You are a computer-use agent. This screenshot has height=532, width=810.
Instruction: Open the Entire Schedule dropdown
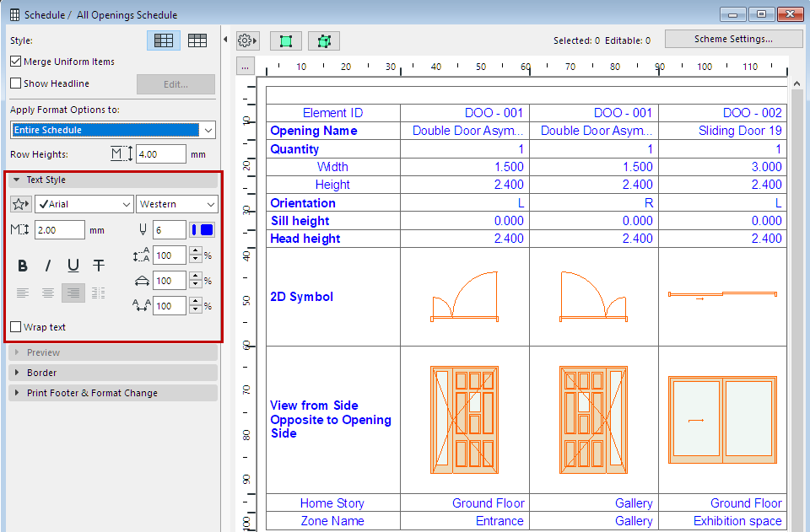pos(113,130)
